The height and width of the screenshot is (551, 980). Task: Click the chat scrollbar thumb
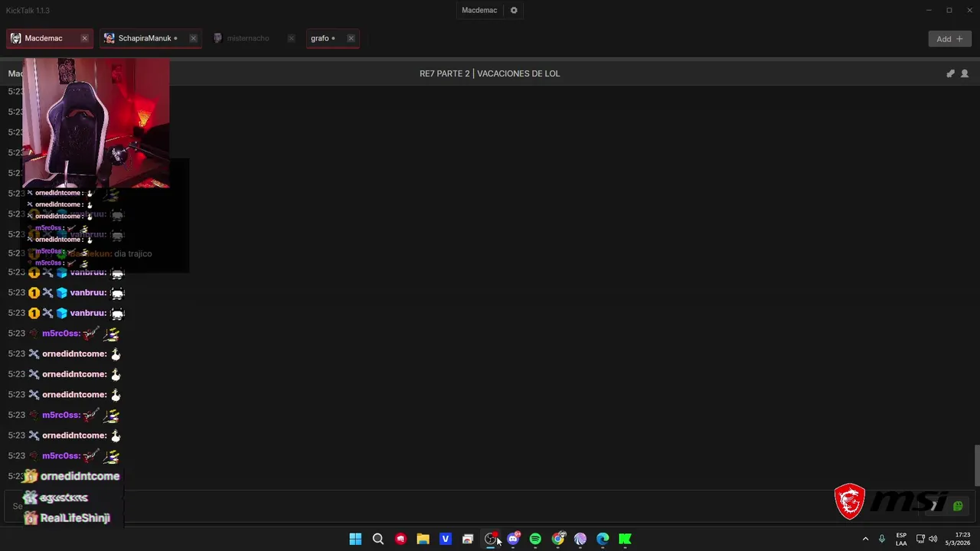click(976, 465)
